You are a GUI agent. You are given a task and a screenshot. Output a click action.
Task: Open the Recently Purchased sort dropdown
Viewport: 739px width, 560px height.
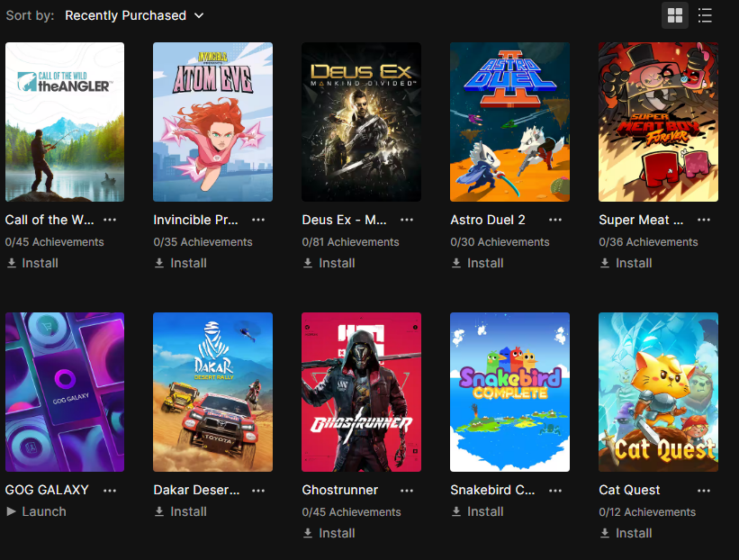tap(134, 15)
